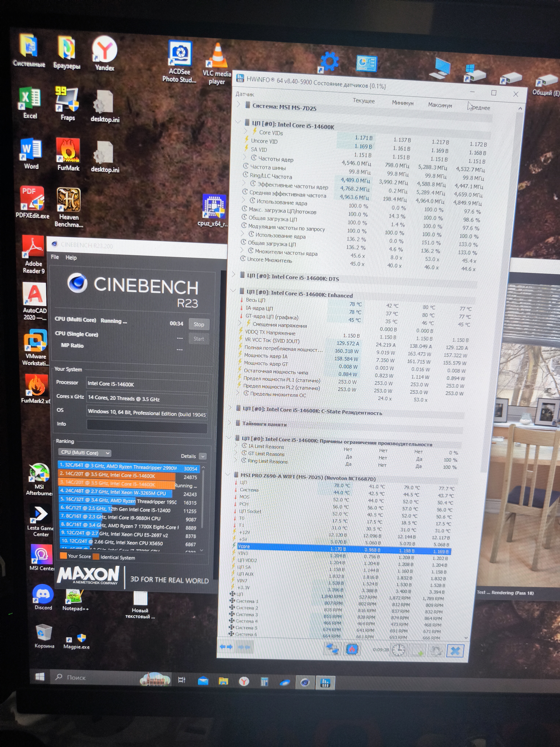Open Cinebench File menu
Viewport: 560px width, 747px height.
pyautogui.click(x=55, y=257)
